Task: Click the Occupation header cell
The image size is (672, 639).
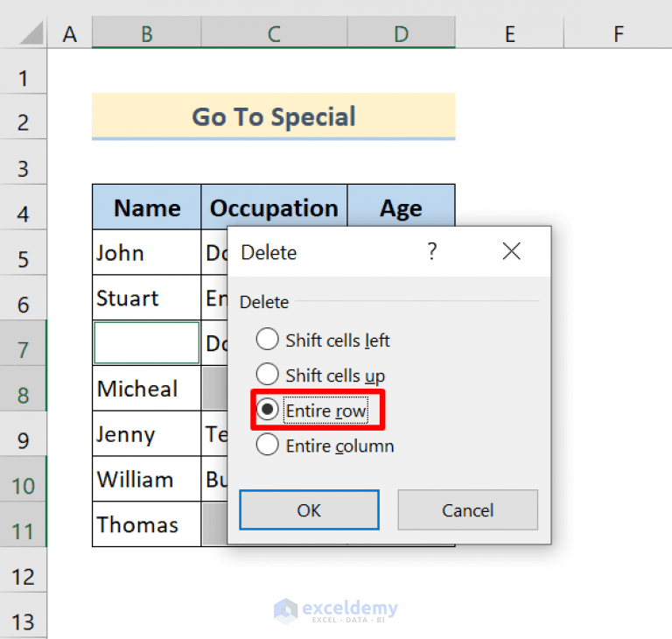Action: coord(274,207)
